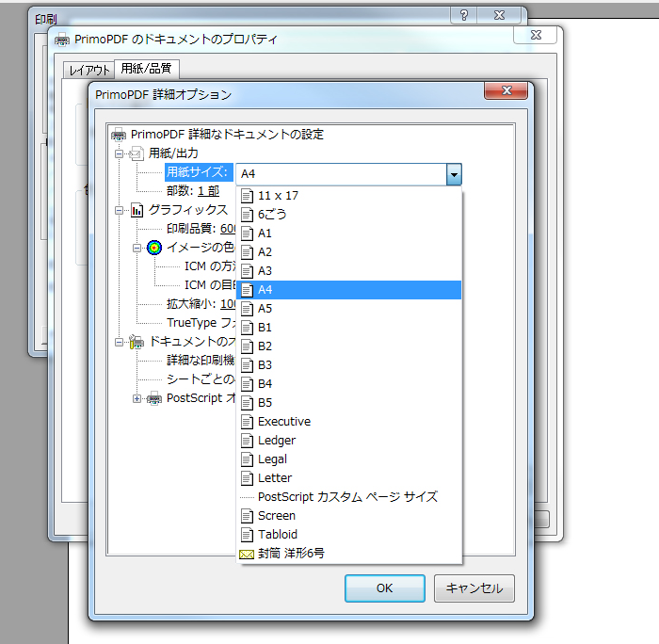Select Letter paper size option
Screen dimensions: 659x644
point(274,478)
